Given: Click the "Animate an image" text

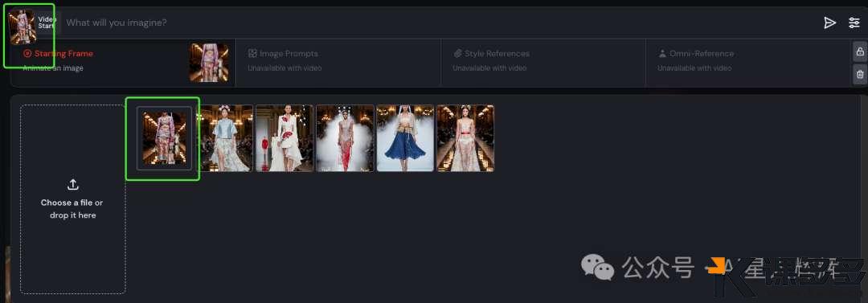Looking at the screenshot, I should click(53, 68).
